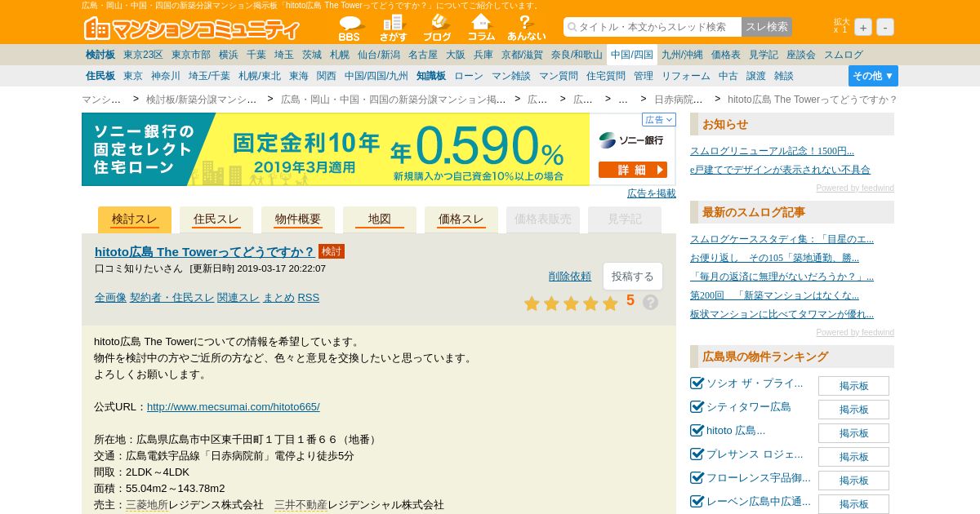Click the fifth rating star
The width and height of the screenshot is (980, 514).
[x=610, y=304]
